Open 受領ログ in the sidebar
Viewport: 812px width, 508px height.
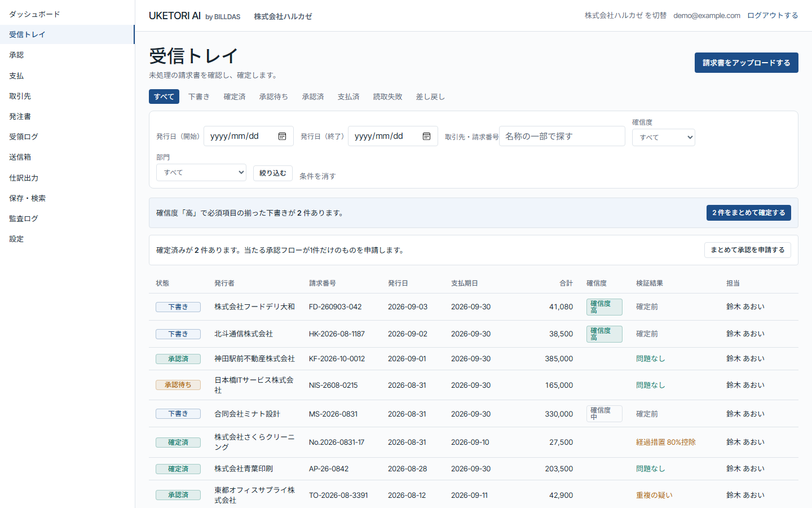(67, 137)
